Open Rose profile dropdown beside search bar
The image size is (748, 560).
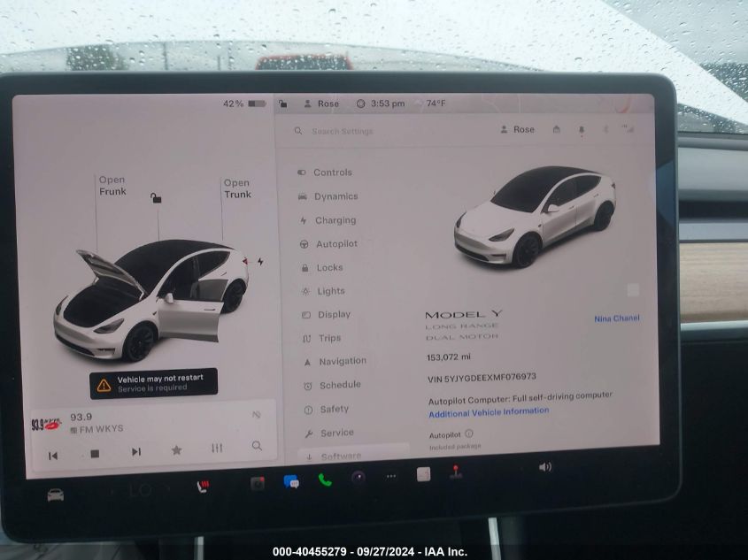coord(517,129)
